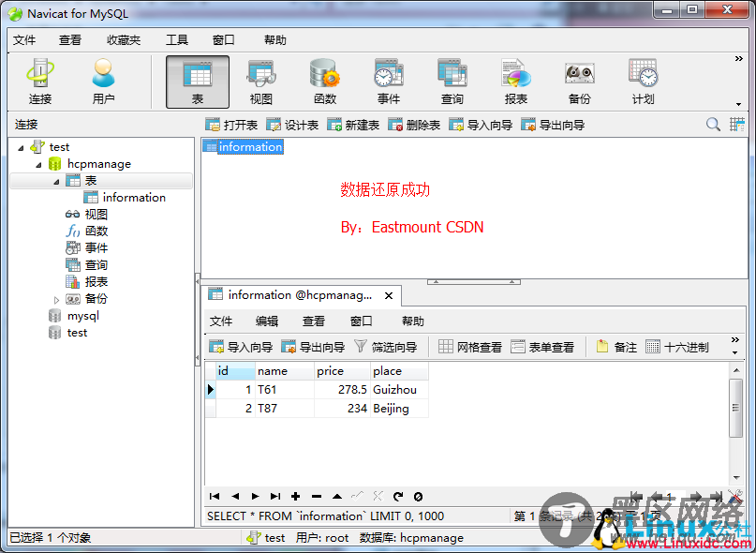Open 导出向导 in the data tab toolbar
Viewport: 756px width, 553px height.
pos(313,347)
